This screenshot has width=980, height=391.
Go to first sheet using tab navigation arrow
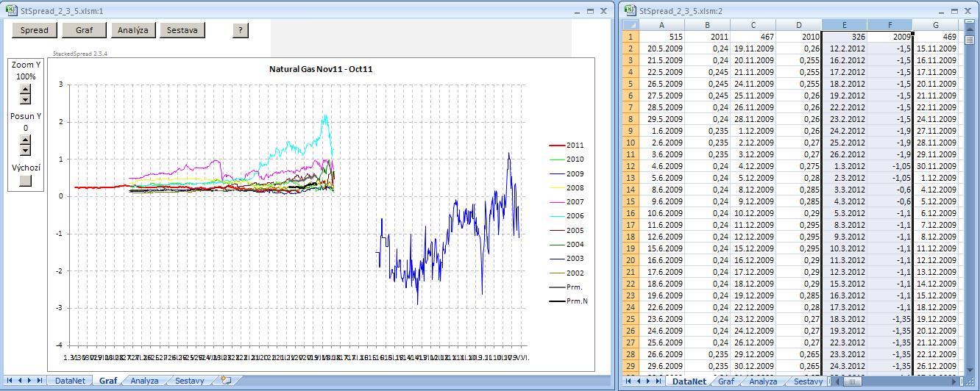10,381
